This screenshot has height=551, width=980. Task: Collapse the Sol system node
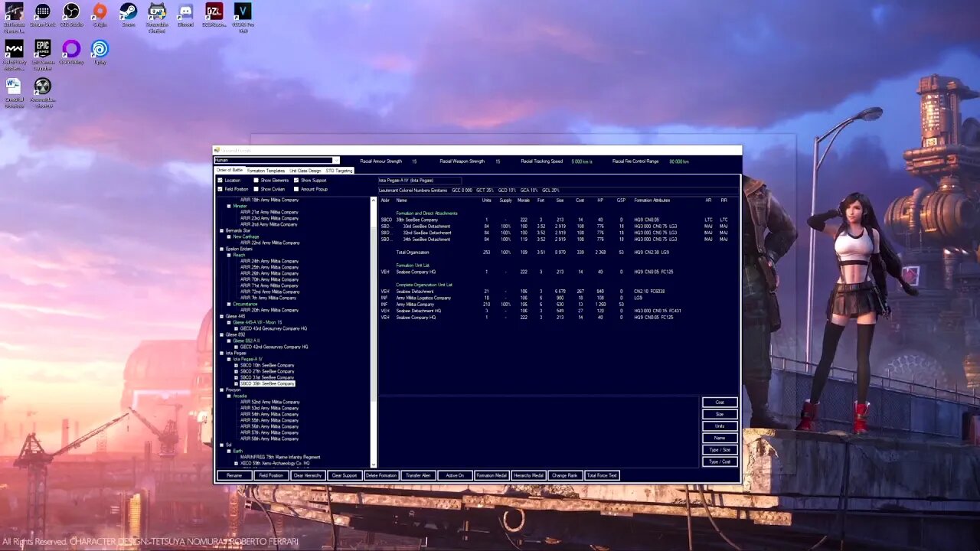pyautogui.click(x=222, y=445)
